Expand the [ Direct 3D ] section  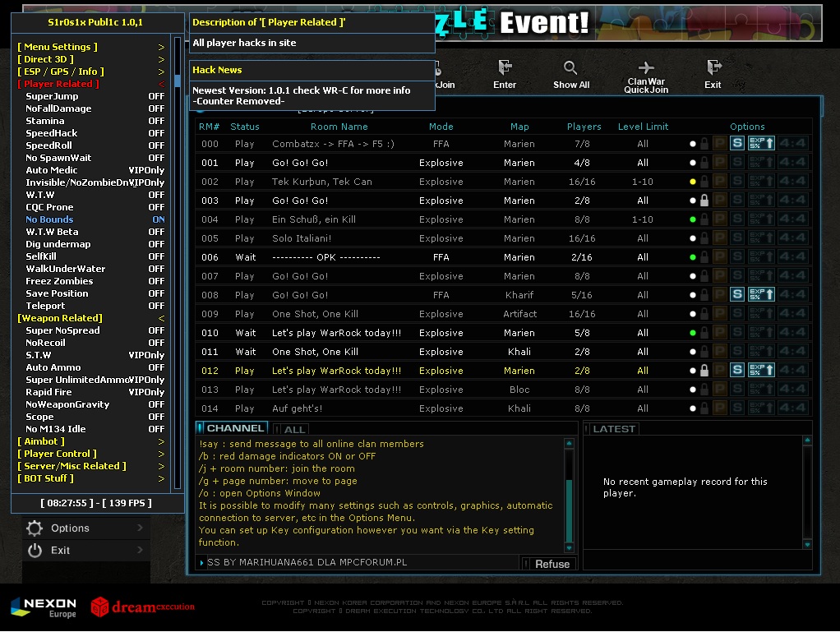(91, 59)
